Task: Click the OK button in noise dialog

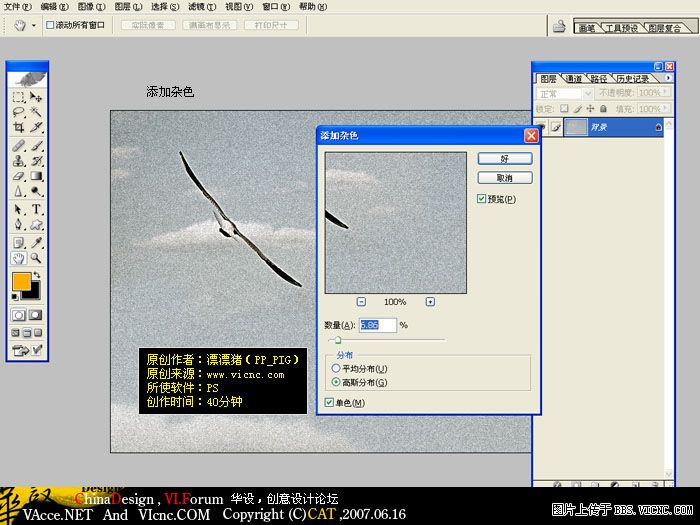Action: click(505, 158)
